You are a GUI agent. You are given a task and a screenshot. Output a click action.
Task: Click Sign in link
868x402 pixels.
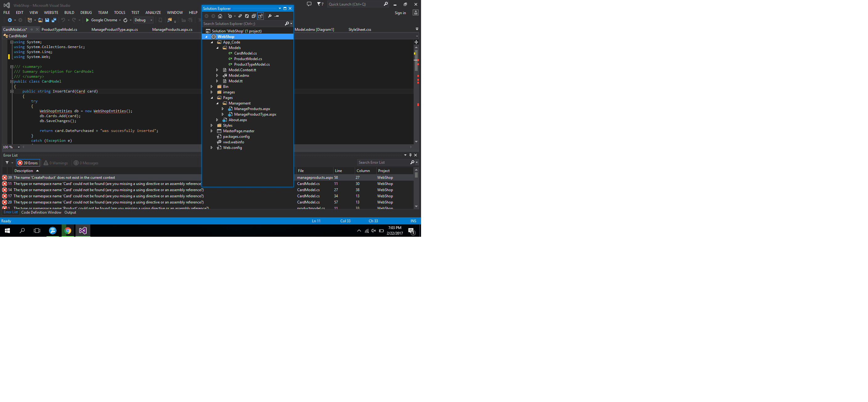tap(400, 13)
